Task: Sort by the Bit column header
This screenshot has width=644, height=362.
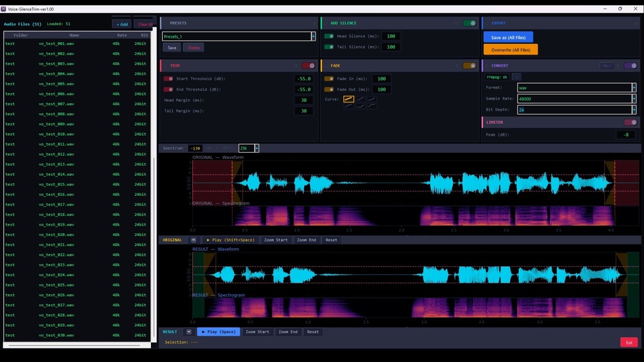Action: tap(144, 35)
